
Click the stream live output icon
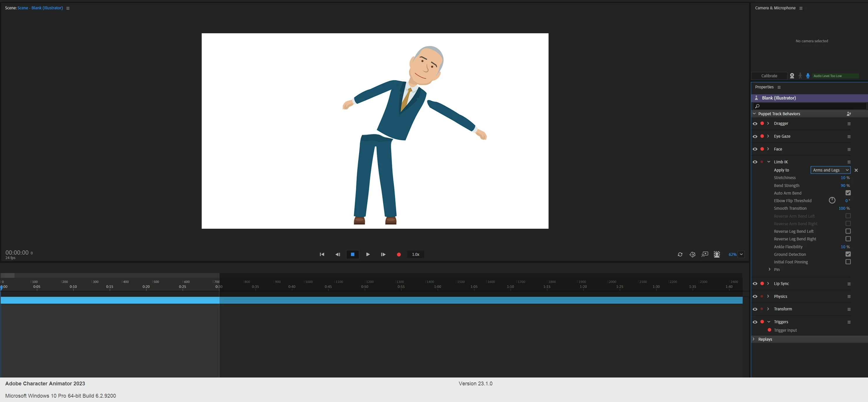click(704, 255)
